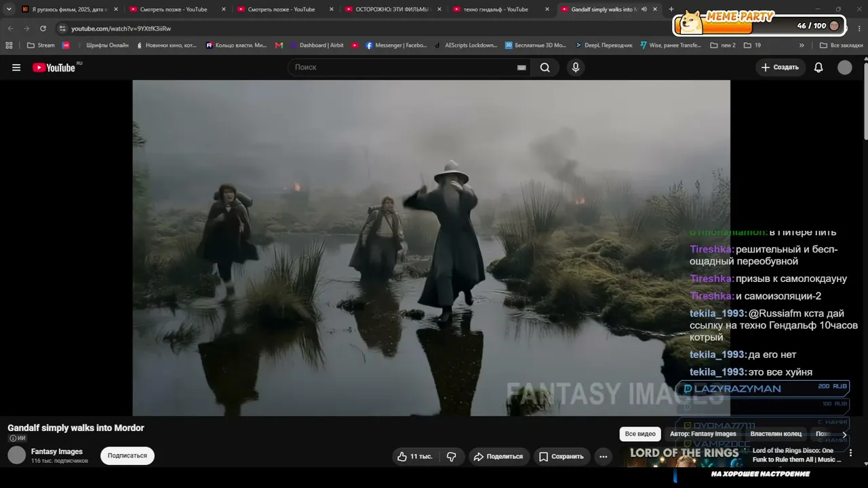The image size is (868, 488).
Task: Open Messenger | Facebook bookmark
Action: [397, 45]
